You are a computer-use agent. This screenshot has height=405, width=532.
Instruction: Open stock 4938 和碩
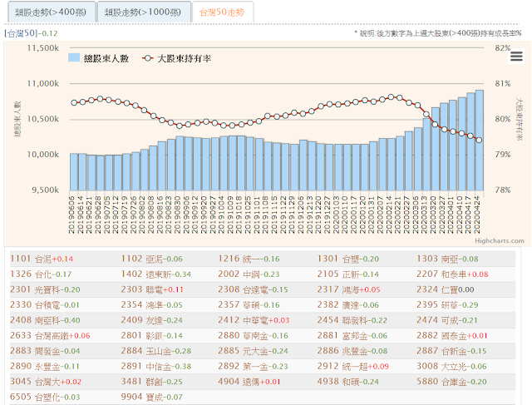[338, 382]
